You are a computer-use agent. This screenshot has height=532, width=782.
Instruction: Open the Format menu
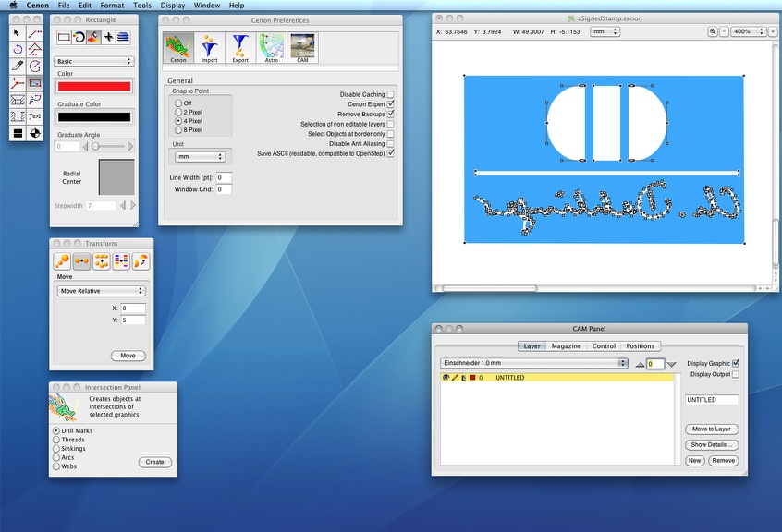click(111, 6)
